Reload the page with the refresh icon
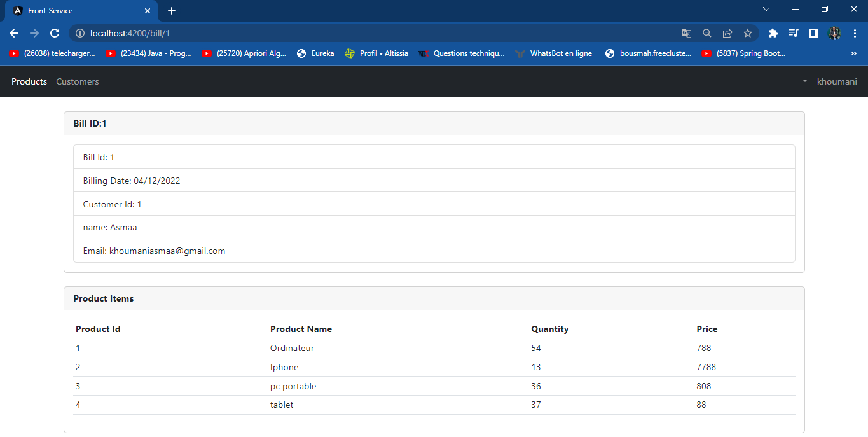 click(55, 33)
